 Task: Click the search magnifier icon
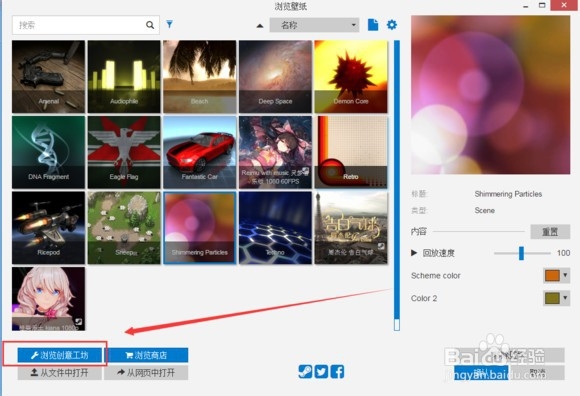tap(150, 25)
